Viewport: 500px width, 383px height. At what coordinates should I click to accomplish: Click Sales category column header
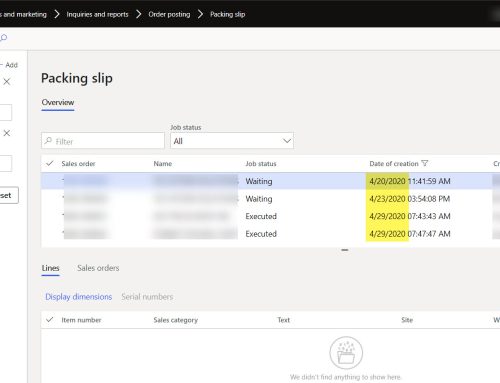pyautogui.click(x=176, y=320)
